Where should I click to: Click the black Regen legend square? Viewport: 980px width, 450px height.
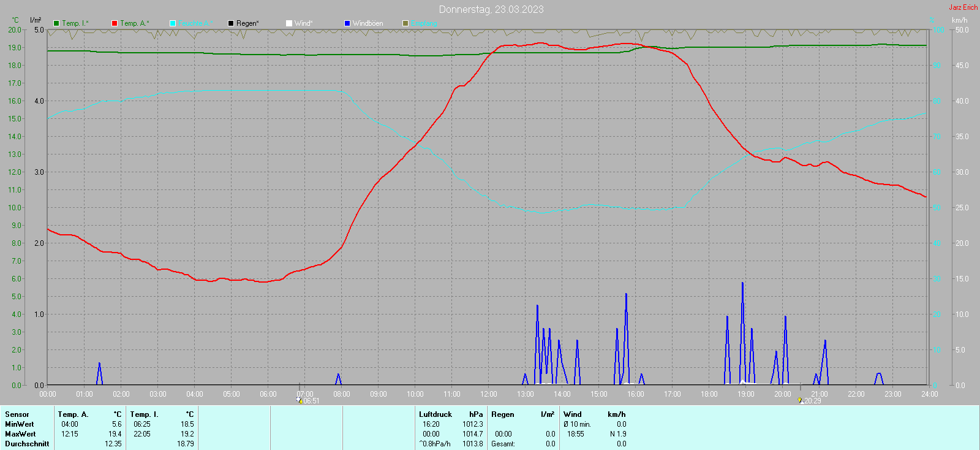[231, 23]
